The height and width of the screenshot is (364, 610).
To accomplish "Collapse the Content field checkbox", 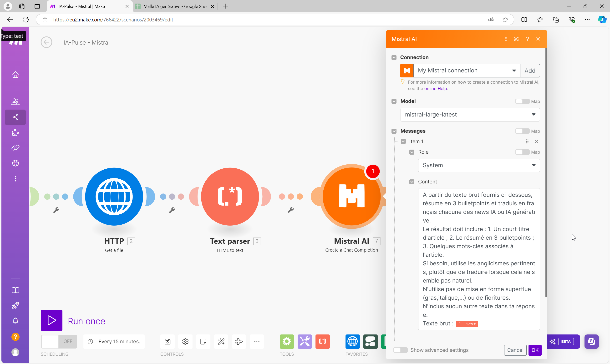I will tap(412, 182).
